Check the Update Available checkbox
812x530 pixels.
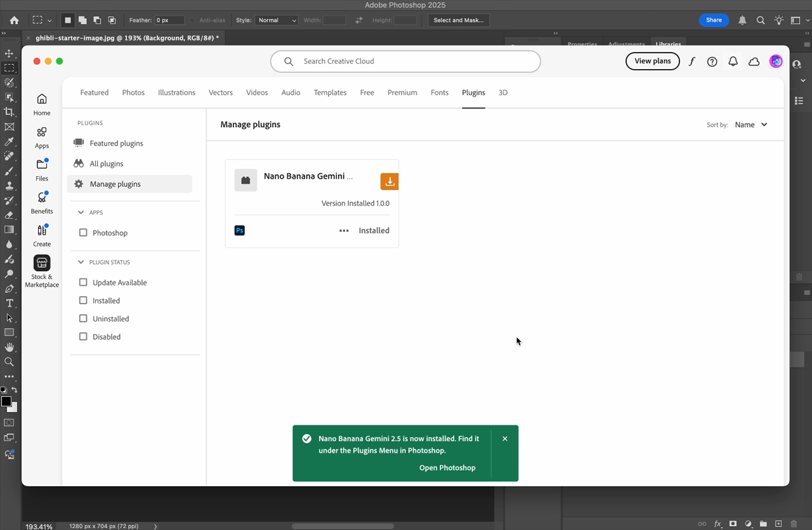tap(83, 282)
